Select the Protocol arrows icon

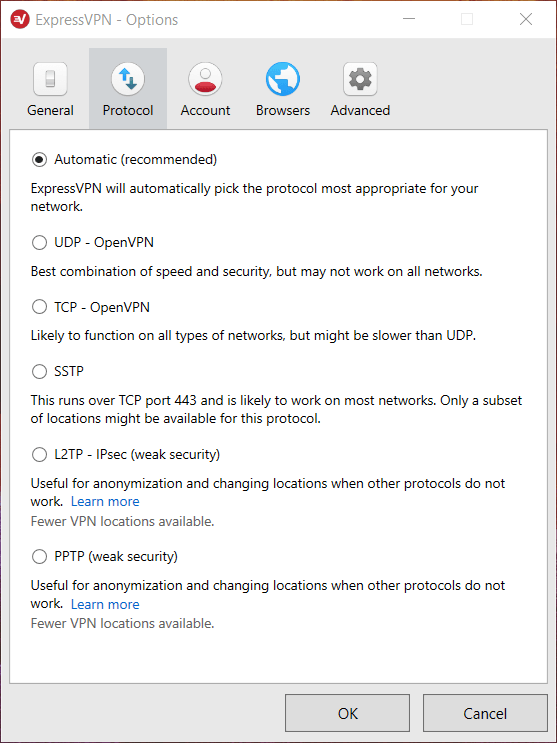click(128, 79)
